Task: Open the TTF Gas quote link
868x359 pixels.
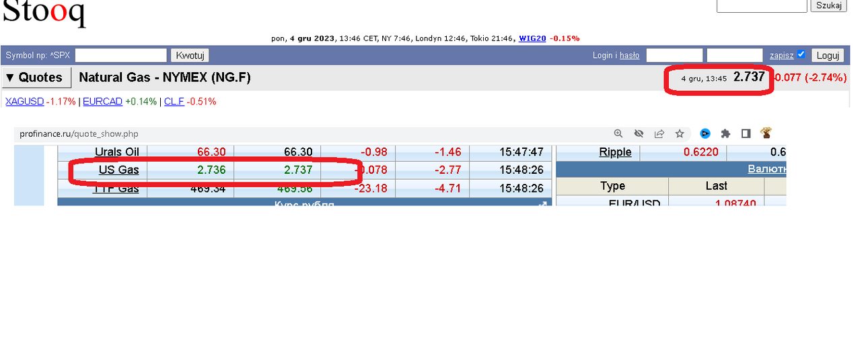Action: point(116,188)
